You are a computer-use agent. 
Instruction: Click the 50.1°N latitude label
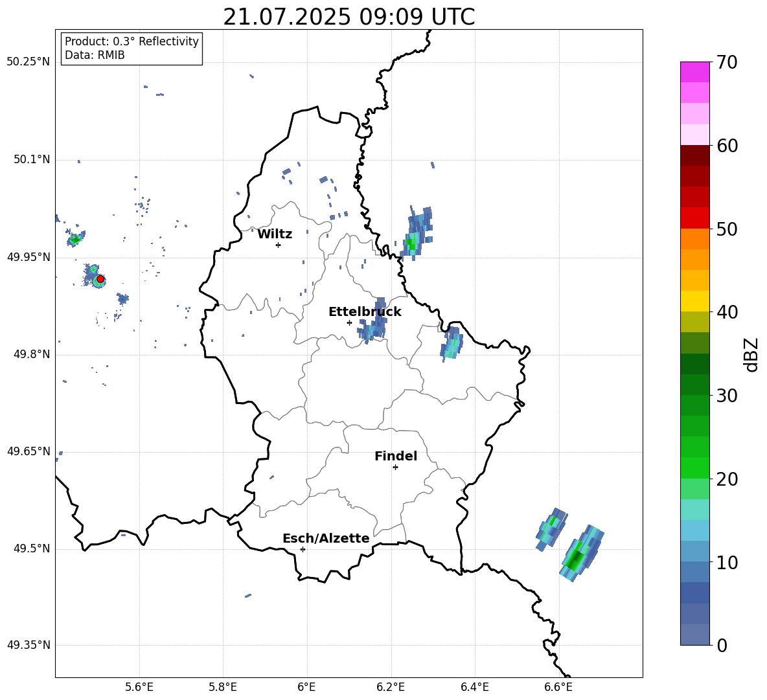[31, 159]
